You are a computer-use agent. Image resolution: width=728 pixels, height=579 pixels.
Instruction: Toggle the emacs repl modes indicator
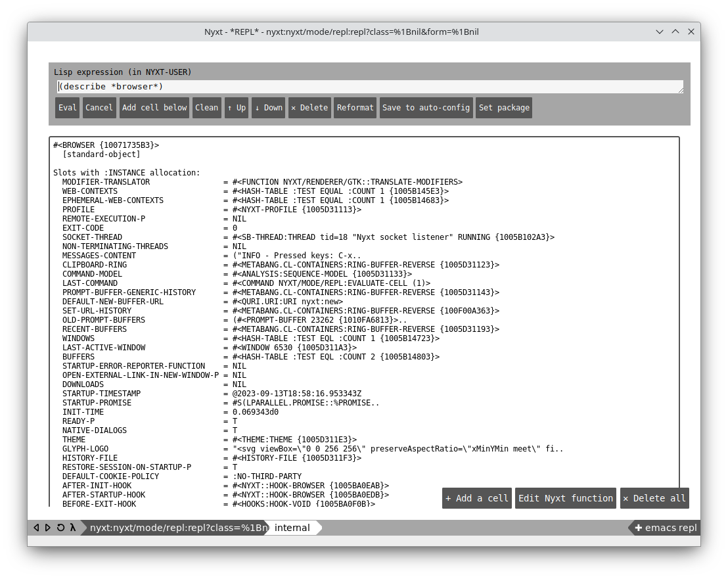(x=666, y=528)
